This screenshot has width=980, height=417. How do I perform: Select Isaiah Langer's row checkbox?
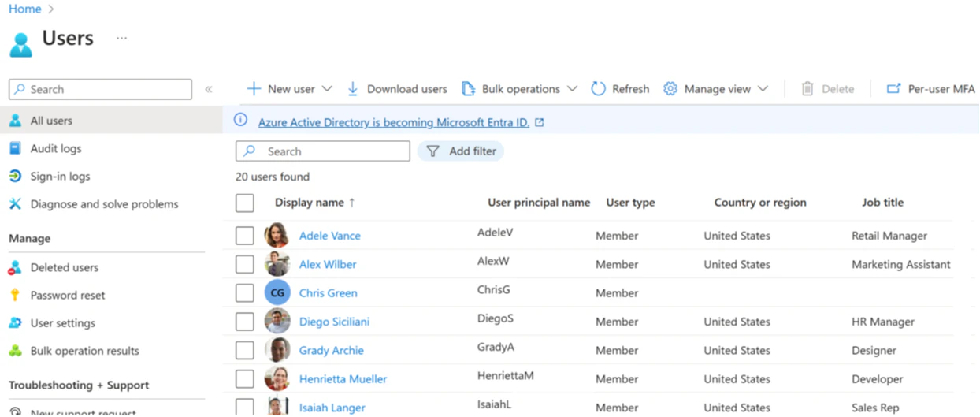pyautogui.click(x=245, y=407)
